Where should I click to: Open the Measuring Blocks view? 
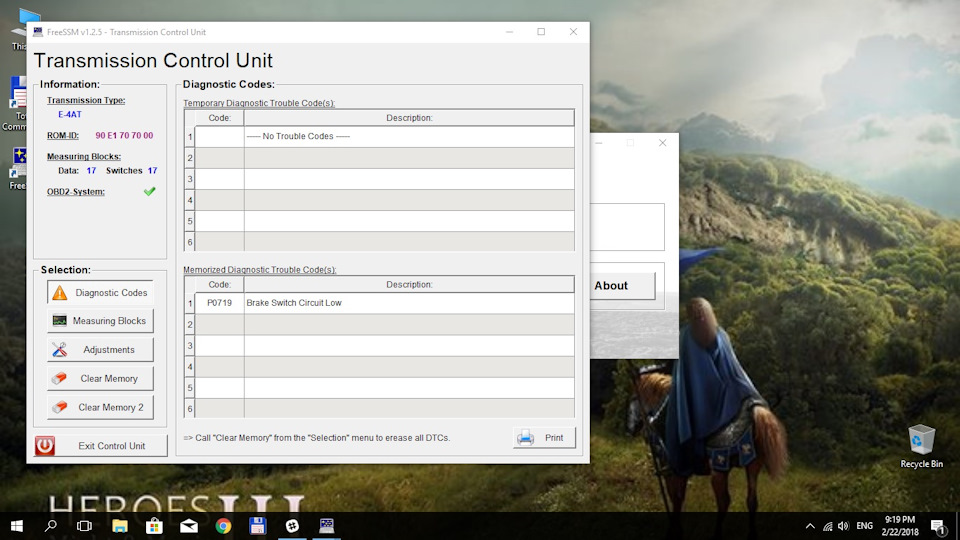point(100,321)
